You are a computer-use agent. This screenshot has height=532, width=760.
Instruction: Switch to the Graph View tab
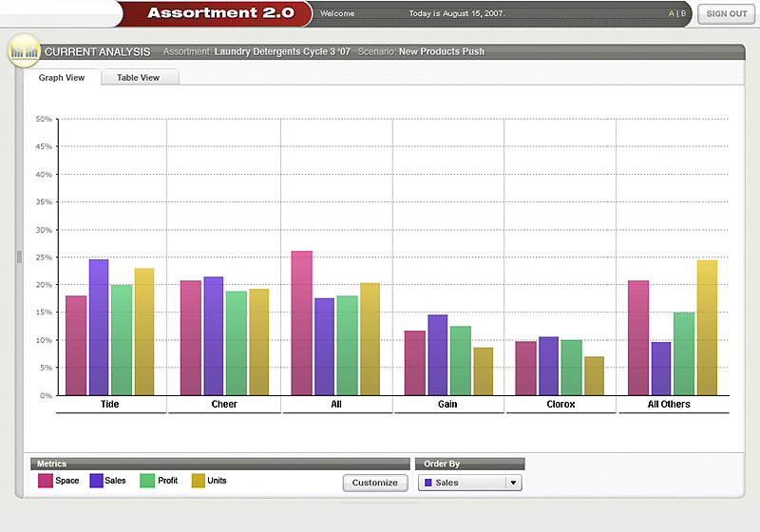[x=62, y=78]
